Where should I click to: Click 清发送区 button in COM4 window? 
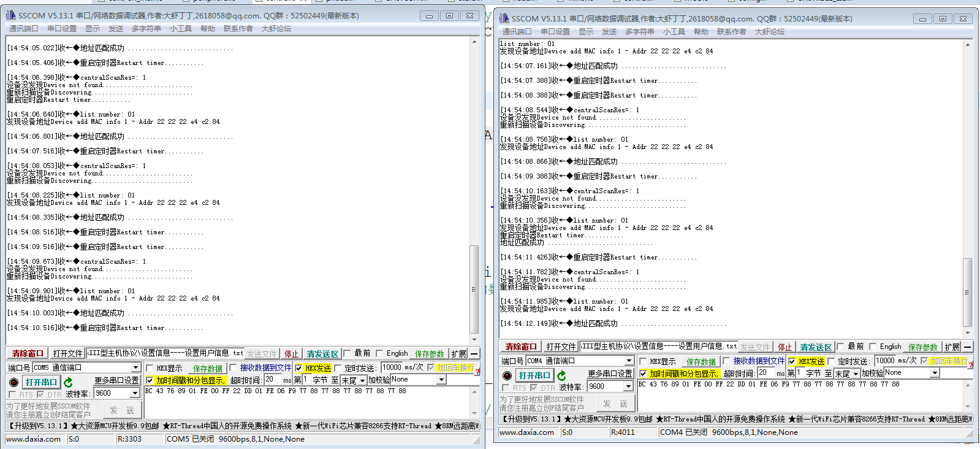pos(816,347)
